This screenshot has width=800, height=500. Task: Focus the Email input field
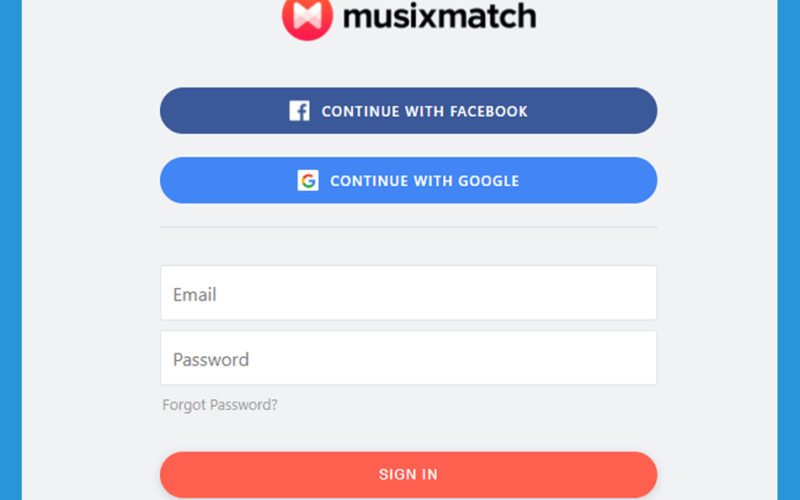coord(408,293)
